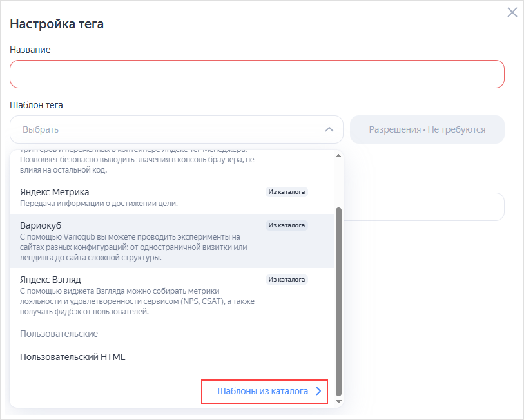The height and width of the screenshot is (420, 524).
Task: Click Из каталога badge on Яндекс Метрика
Action: pyautogui.click(x=287, y=192)
